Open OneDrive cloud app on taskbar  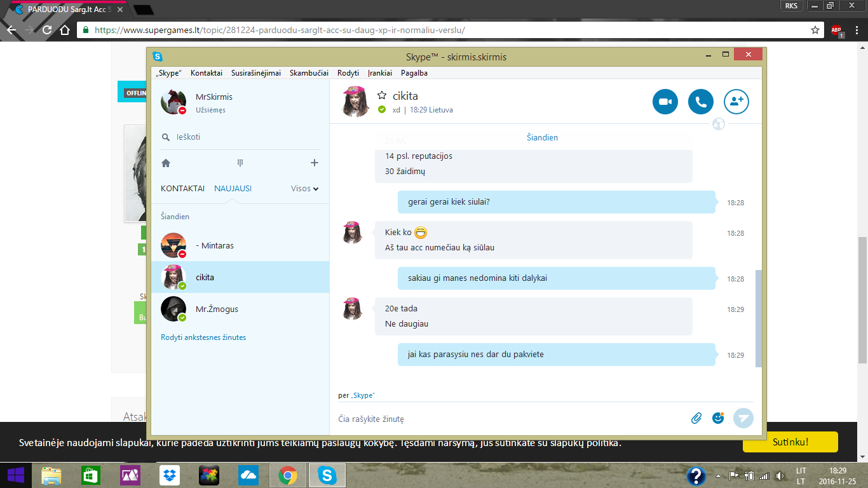[248, 475]
